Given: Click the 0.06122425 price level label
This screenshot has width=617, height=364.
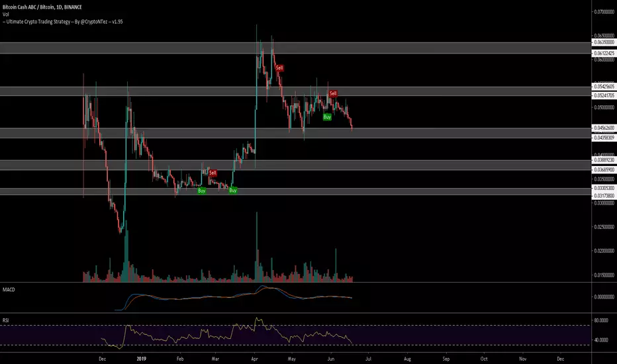Looking at the screenshot, I should point(604,53).
